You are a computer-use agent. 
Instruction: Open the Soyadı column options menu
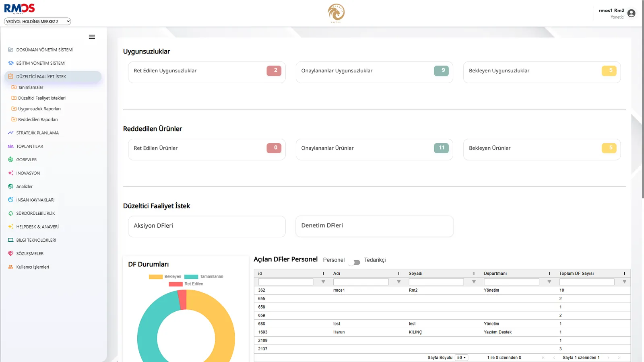click(474, 274)
